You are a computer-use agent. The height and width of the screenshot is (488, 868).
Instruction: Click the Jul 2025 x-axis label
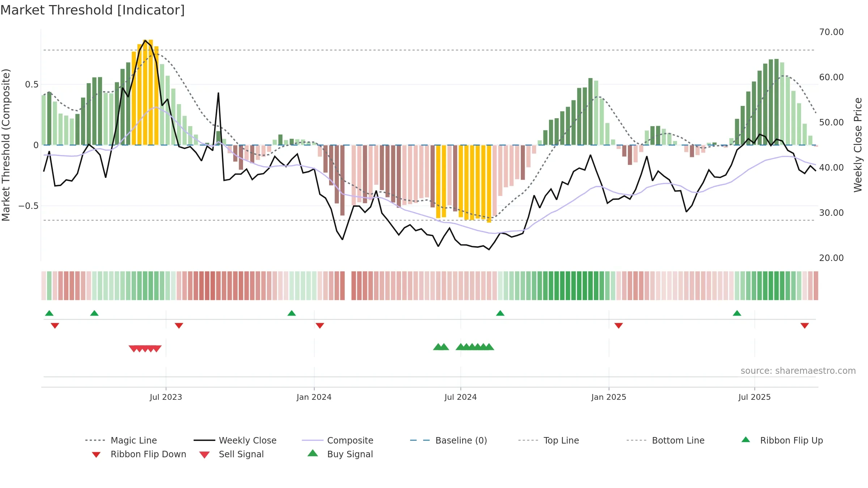pyautogui.click(x=754, y=397)
